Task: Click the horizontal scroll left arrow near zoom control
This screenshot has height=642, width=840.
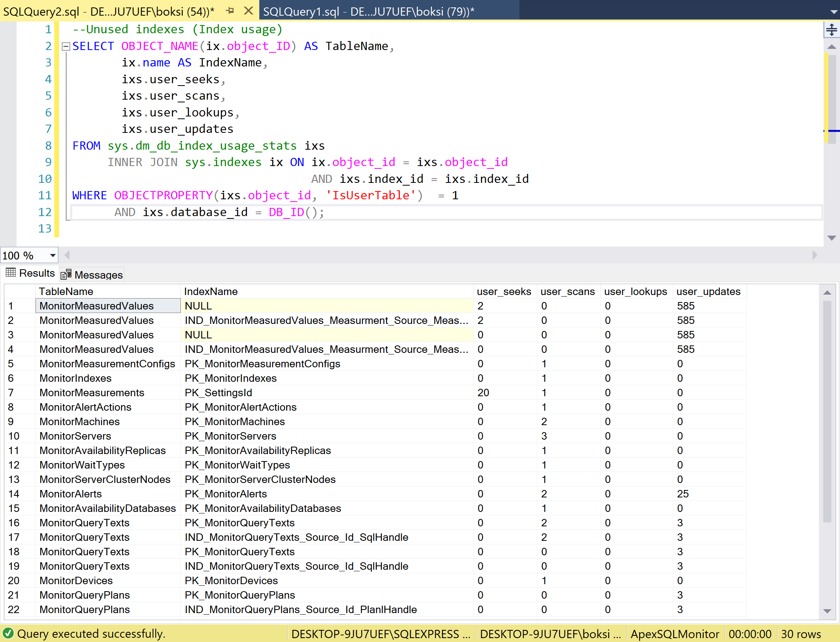Action: (67, 256)
